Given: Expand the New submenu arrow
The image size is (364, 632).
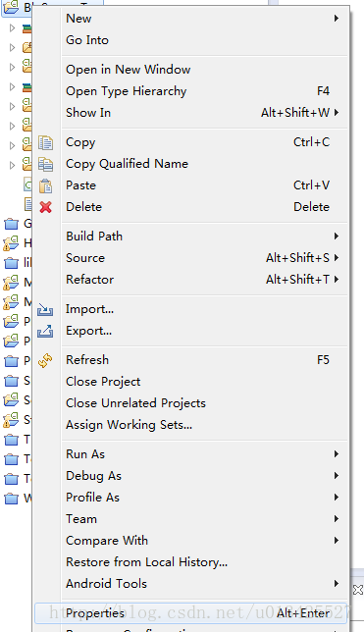Looking at the screenshot, I should coord(337,18).
